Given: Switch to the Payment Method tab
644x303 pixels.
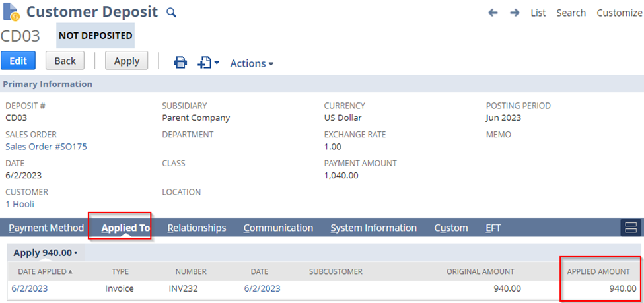Looking at the screenshot, I should pyautogui.click(x=46, y=228).
